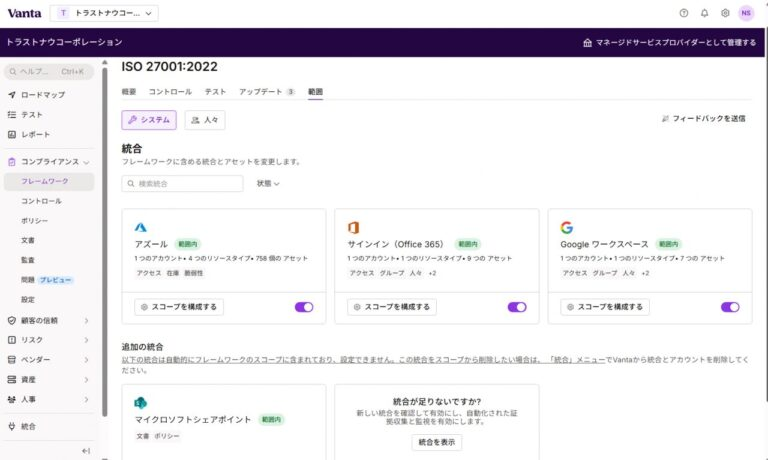Viewport: 768px width, 460px height.
Task: Select the システム view button
Action: click(149, 120)
